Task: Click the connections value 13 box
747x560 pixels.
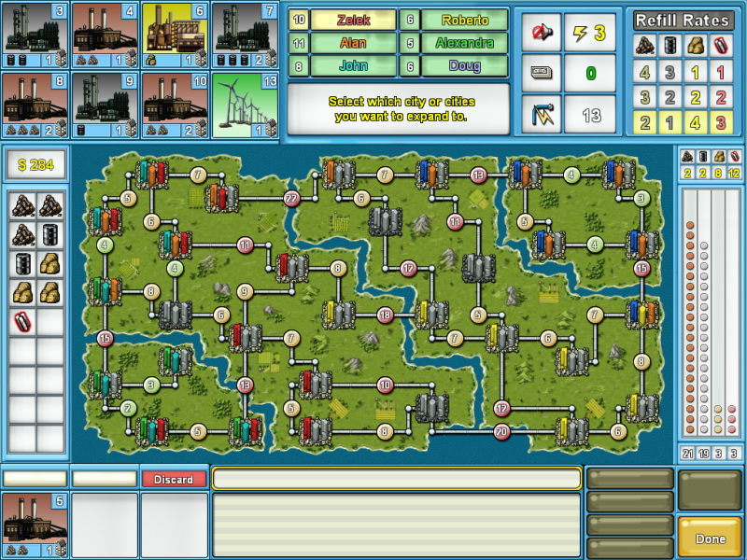Action: 590,115
